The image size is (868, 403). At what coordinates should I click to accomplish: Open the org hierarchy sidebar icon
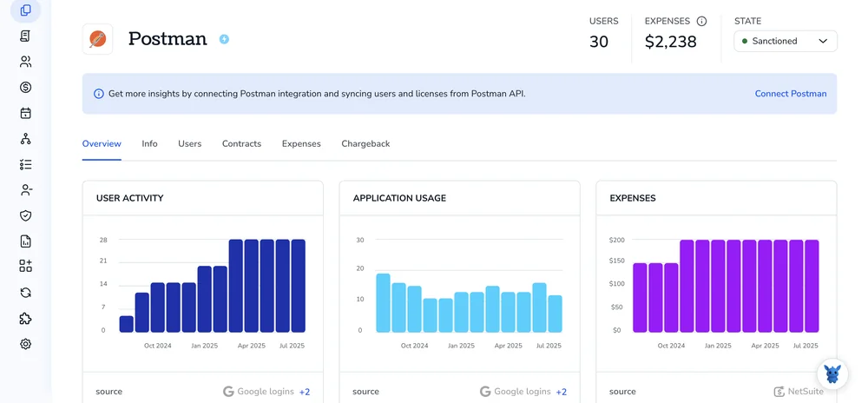(x=25, y=138)
